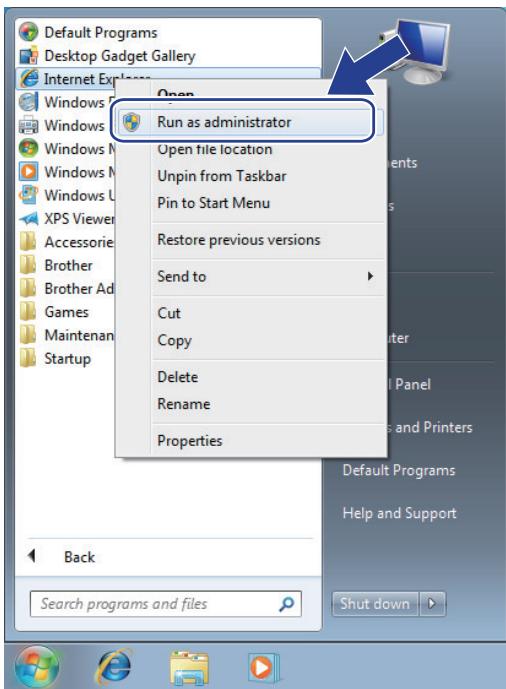Launch Internet Explorer from the taskbar
The height and width of the screenshot is (689, 506).
click(x=114, y=667)
